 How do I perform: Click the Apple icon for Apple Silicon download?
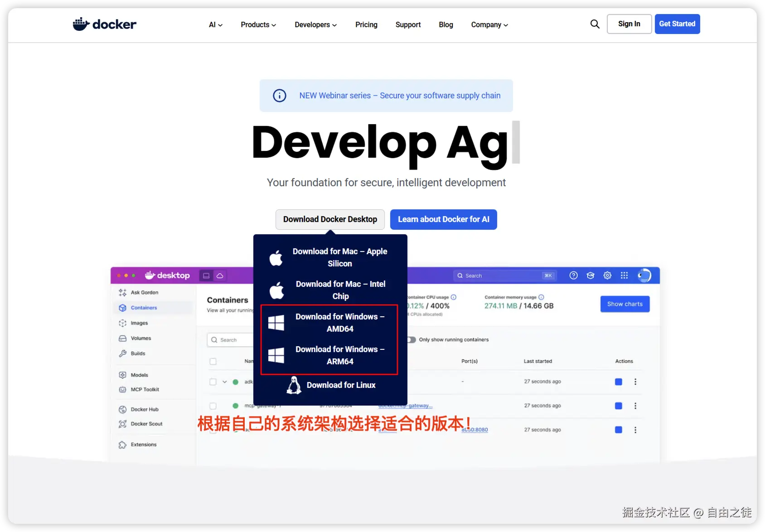click(x=276, y=257)
